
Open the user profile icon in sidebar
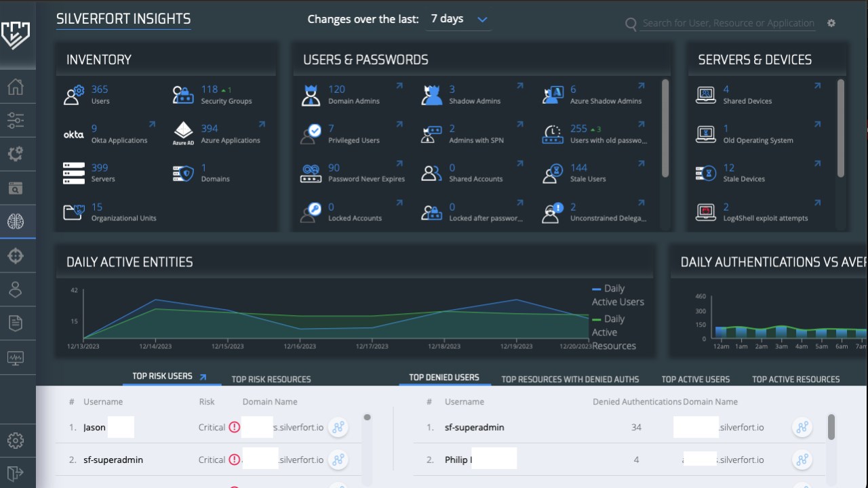tap(16, 289)
